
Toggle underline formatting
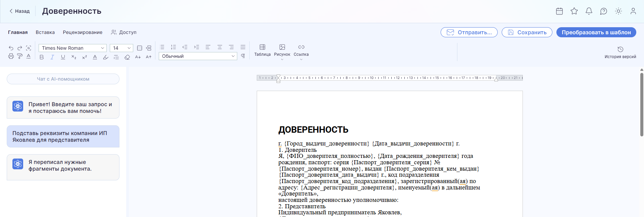pos(63,57)
